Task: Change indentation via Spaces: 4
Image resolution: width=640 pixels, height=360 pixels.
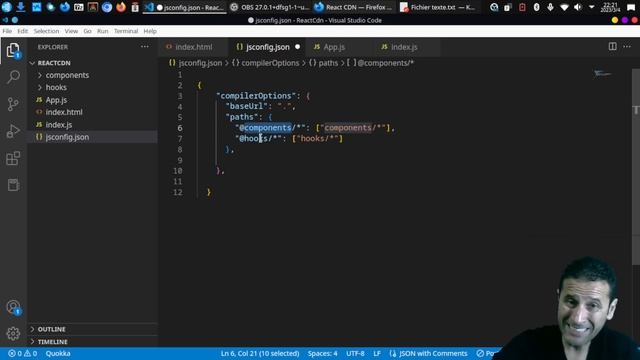Action: click(x=322, y=353)
